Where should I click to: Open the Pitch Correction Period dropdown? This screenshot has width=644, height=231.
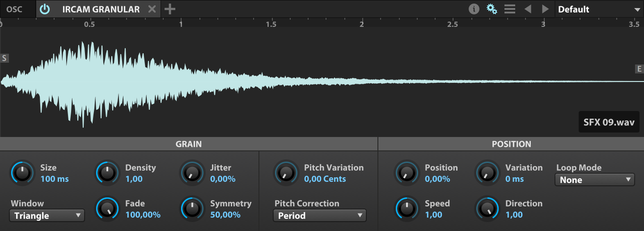pyautogui.click(x=320, y=216)
